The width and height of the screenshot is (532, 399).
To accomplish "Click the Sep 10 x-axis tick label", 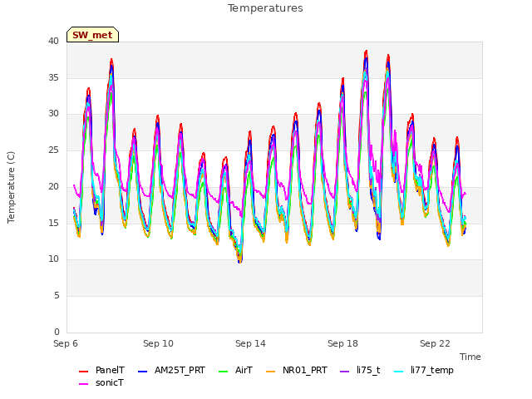I will (158, 343).
